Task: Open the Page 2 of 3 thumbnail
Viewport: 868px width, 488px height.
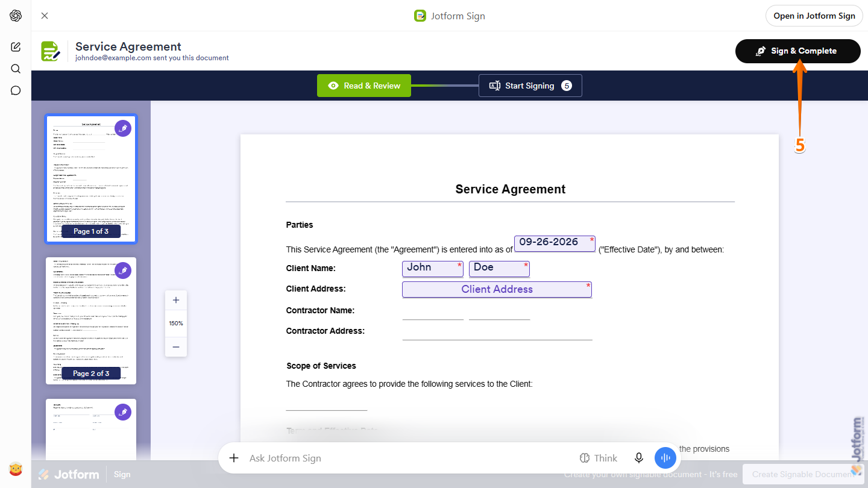Action: (x=91, y=321)
